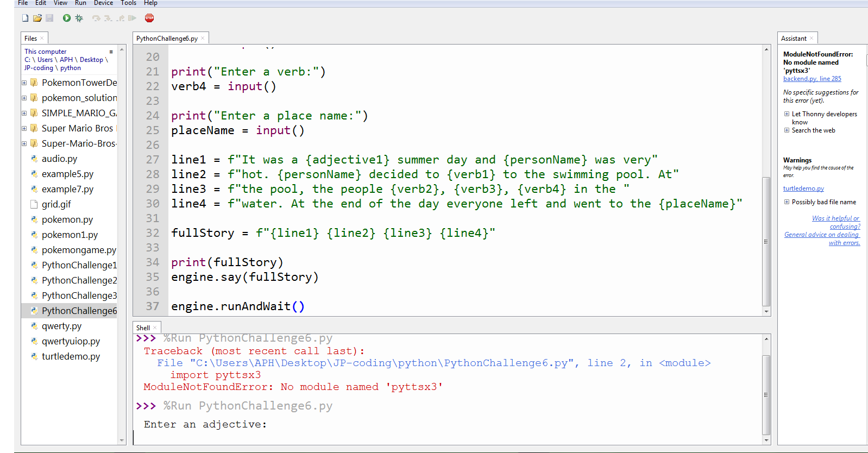Image resolution: width=868 pixels, height=453 pixels.
Task: Select PythonChallenge3 in the file list
Action: pyautogui.click(x=79, y=295)
